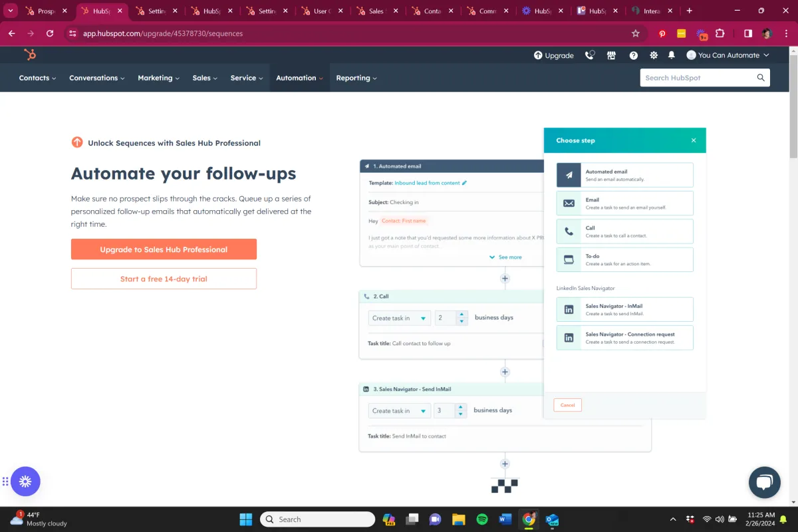Switch to the Prosp browser tab
This screenshot has width=798, height=532.
tap(47, 11)
